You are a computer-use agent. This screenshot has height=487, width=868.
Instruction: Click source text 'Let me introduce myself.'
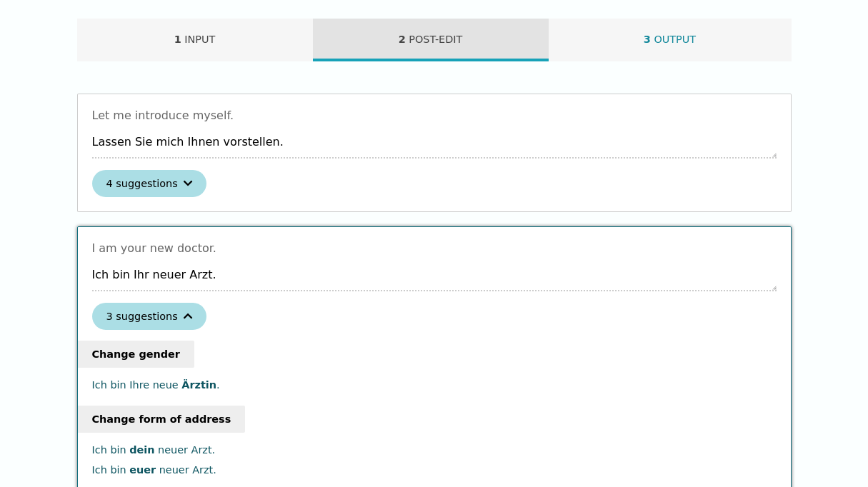163,116
